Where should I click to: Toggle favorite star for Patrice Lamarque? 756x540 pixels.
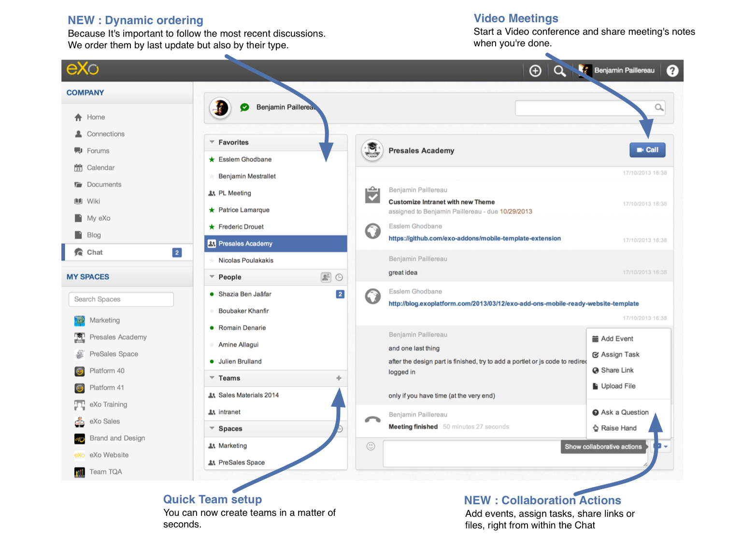point(212,210)
